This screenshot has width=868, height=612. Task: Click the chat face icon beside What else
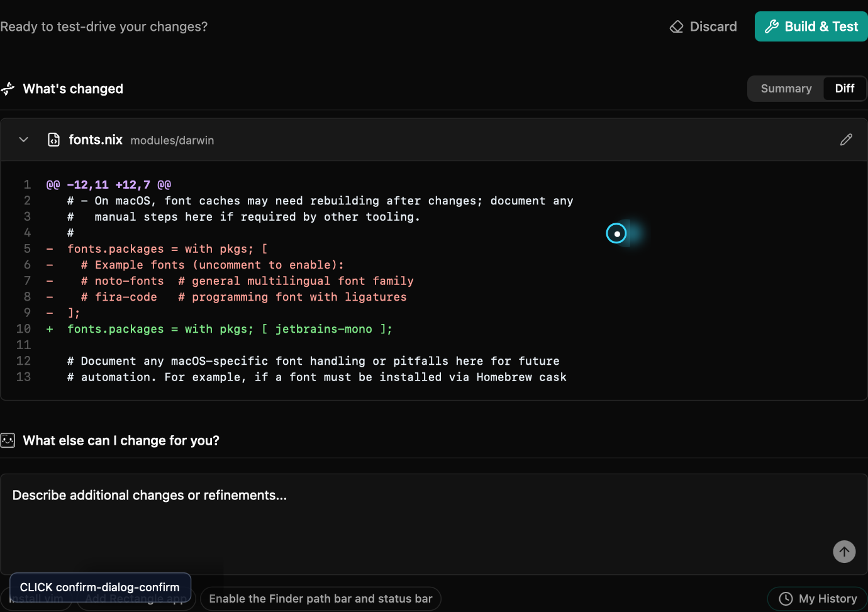8,440
